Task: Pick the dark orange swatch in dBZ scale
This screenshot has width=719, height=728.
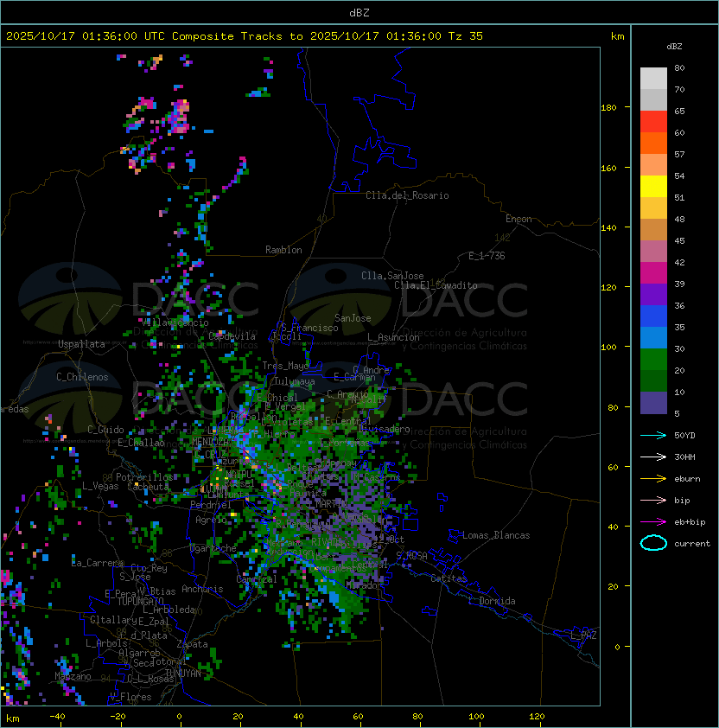Action: coord(653,144)
